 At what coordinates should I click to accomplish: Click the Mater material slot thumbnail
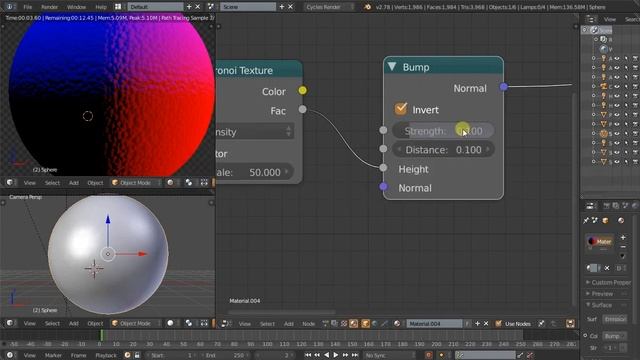point(600,242)
